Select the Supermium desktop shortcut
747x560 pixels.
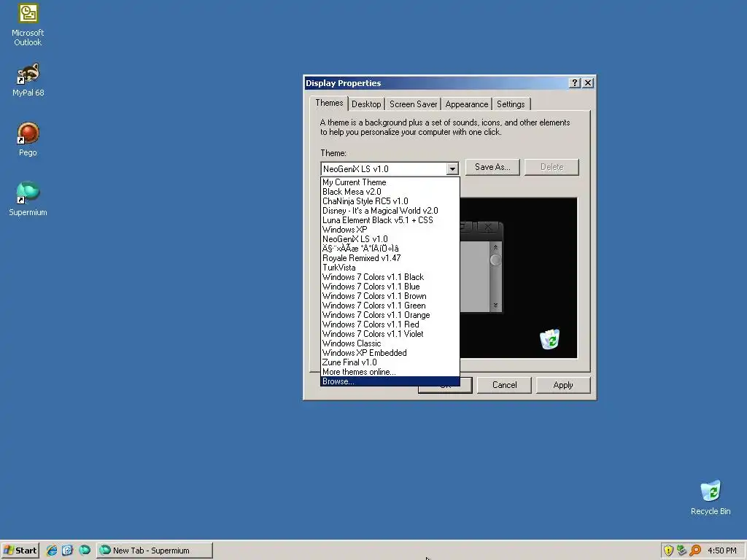(28, 199)
